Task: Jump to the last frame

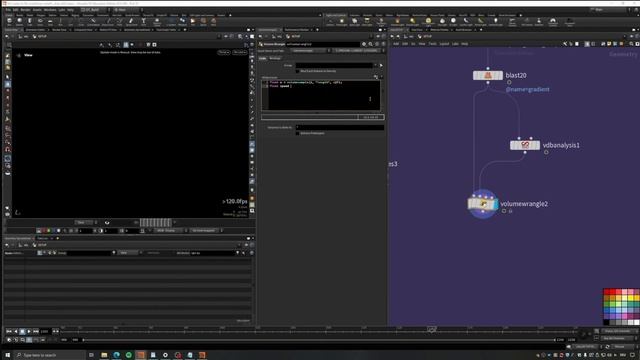Action: [36, 331]
